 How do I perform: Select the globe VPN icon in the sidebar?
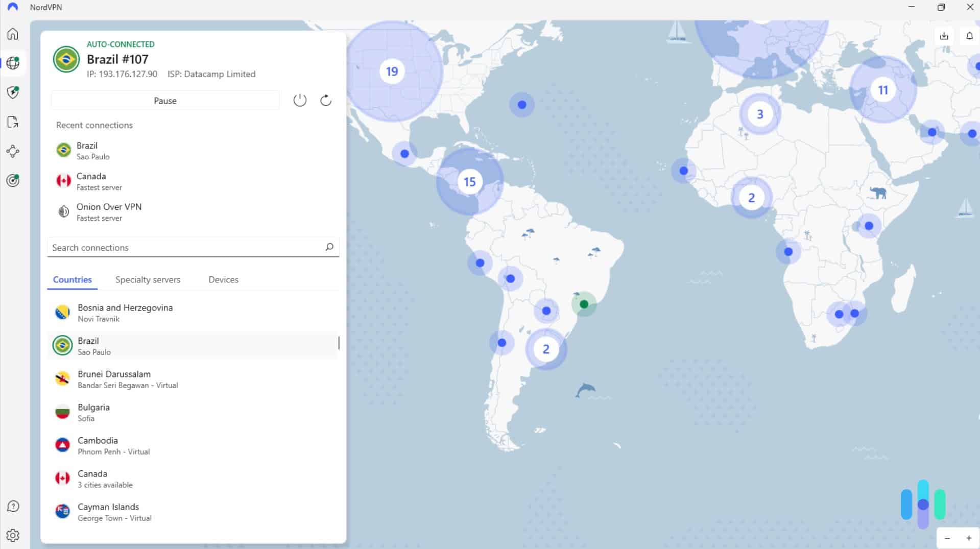tap(13, 63)
